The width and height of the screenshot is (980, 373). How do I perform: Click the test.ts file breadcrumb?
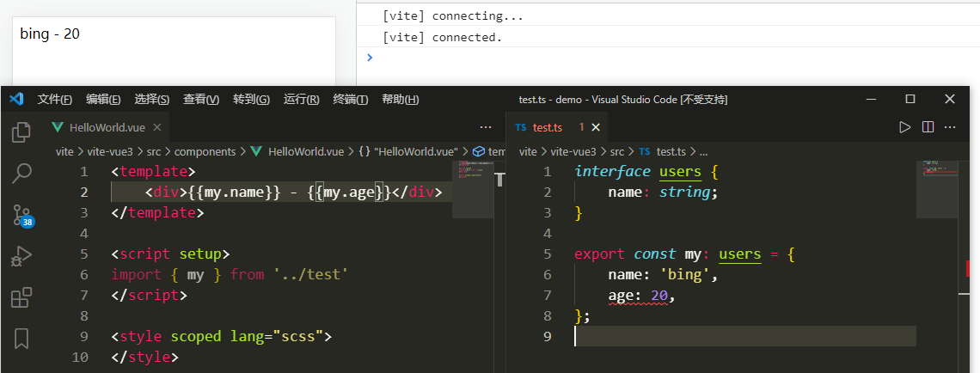(x=663, y=151)
